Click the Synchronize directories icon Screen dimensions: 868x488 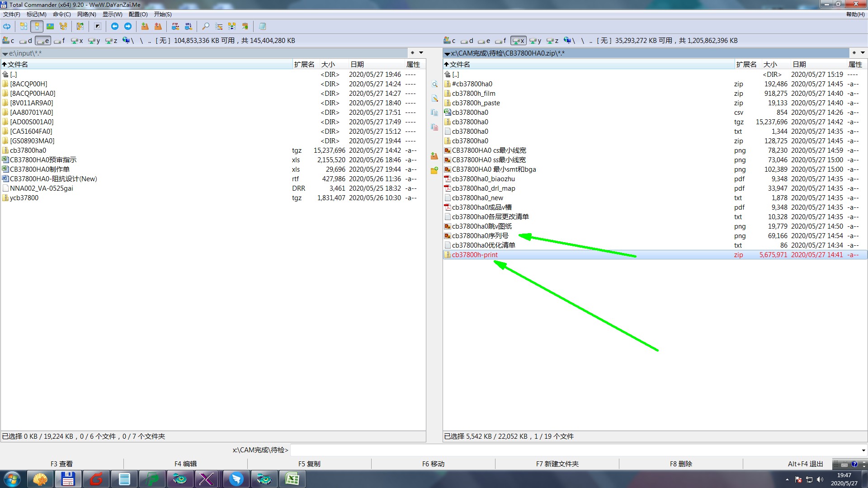232,26
